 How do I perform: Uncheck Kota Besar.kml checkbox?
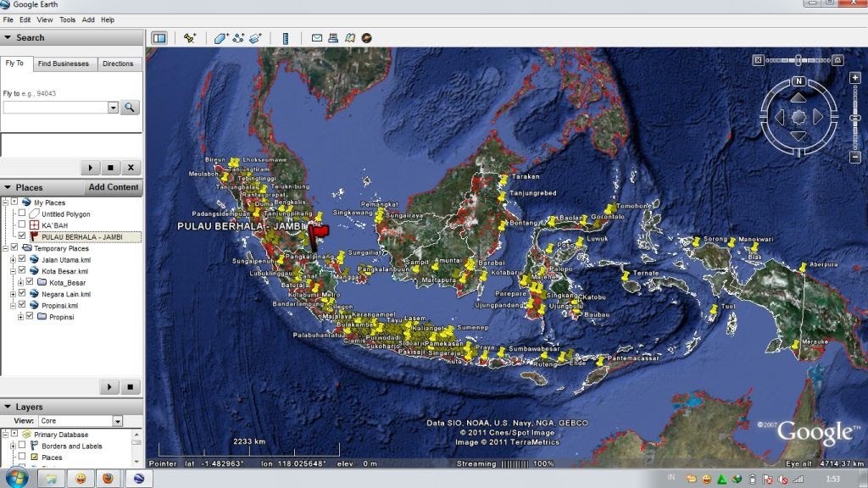point(21,270)
